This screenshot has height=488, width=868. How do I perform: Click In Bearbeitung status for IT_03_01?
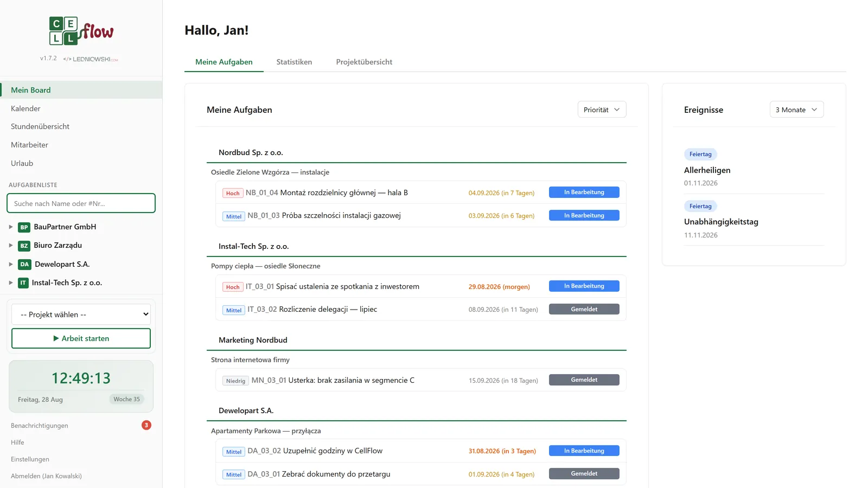click(x=584, y=286)
